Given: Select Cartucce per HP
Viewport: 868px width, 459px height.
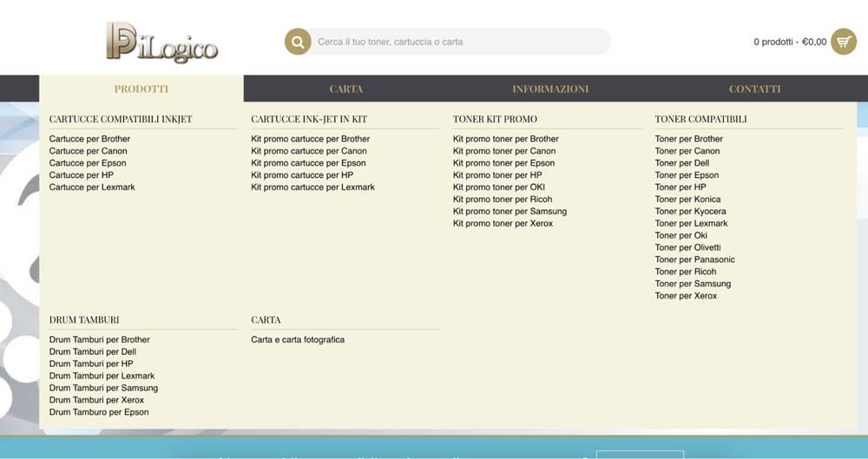Looking at the screenshot, I should (82, 175).
